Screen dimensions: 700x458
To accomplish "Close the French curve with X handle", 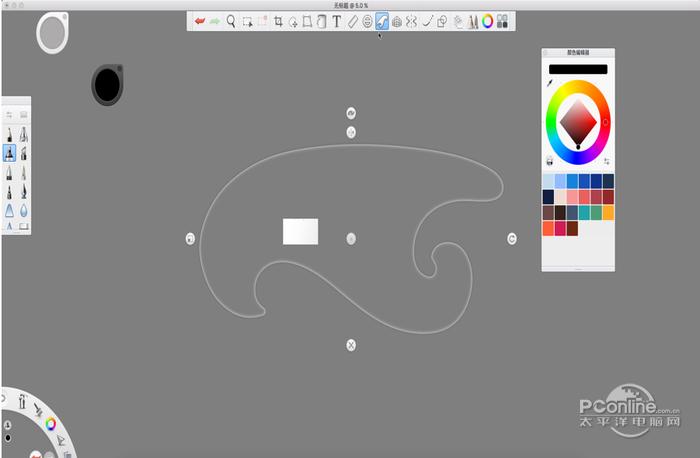I will [351, 345].
